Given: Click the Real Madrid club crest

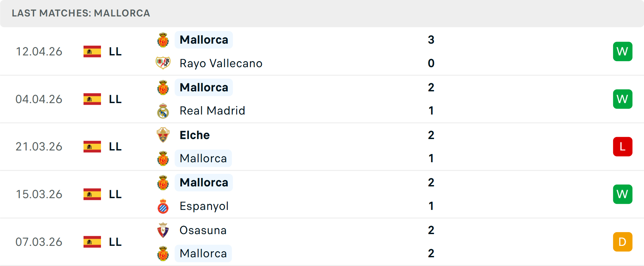Looking at the screenshot, I should click(x=163, y=111).
